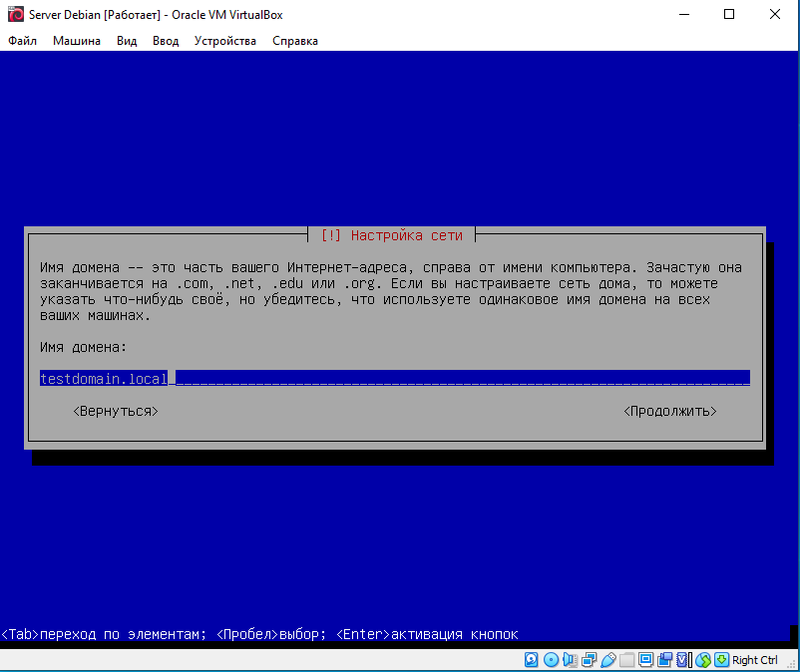Image resolution: width=800 pixels, height=672 pixels.
Task: Open the Машина menu
Action: click(x=77, y=41)
